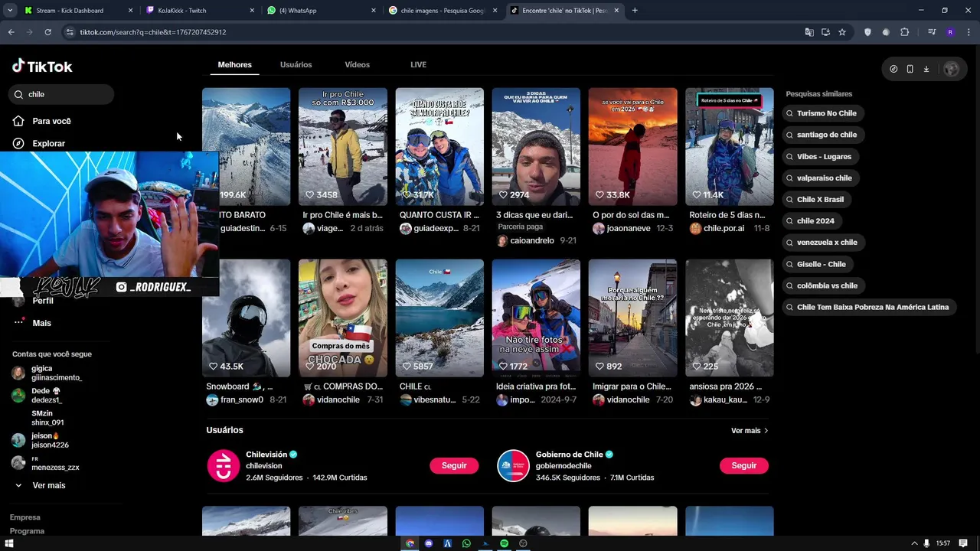Open Snowboard video with 43.5K likes
This screenshot has height=551, width=980.
[x=246, y=318]
